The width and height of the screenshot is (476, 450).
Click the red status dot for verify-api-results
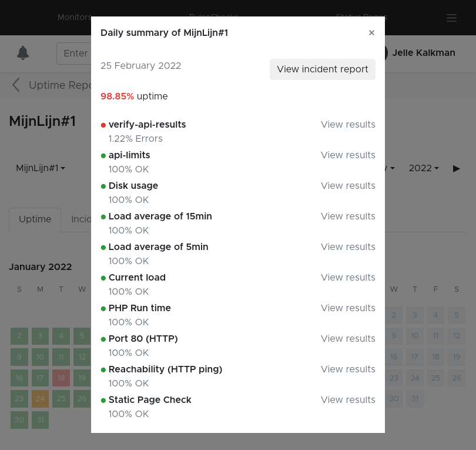point(103,125)
